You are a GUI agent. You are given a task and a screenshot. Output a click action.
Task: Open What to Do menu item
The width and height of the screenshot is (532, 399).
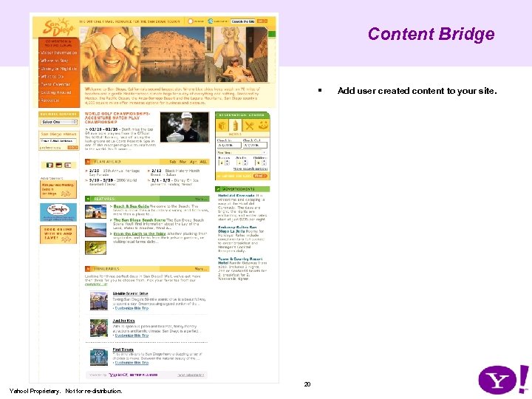(52, 77)
